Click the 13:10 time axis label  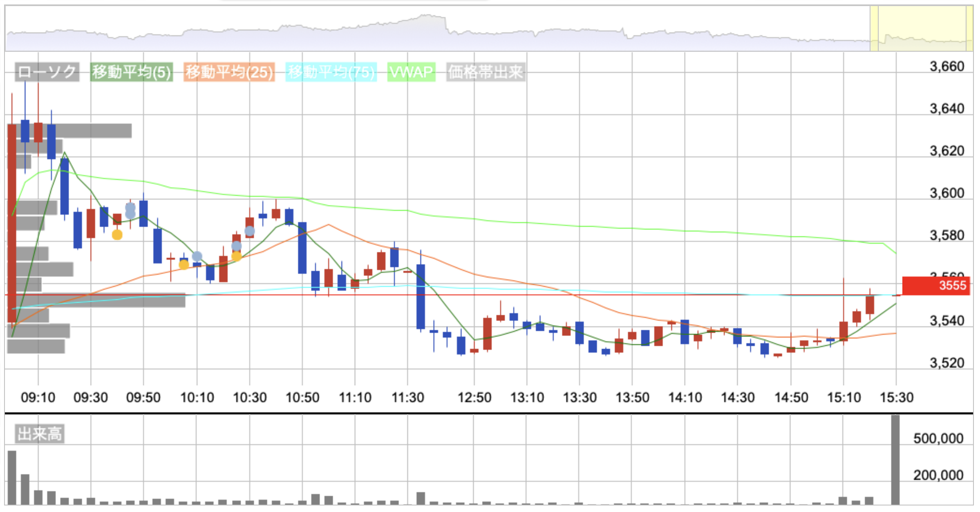527,397
